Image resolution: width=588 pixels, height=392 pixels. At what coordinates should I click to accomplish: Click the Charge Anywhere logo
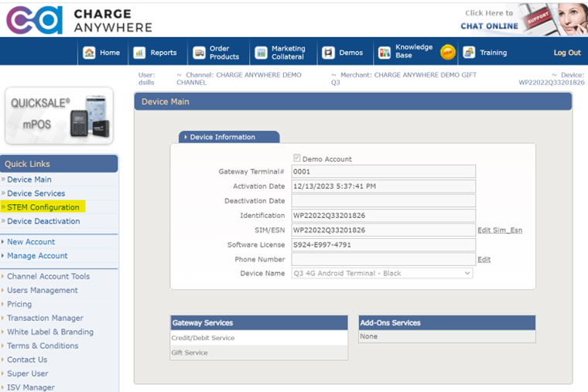(x=79, y=20)
